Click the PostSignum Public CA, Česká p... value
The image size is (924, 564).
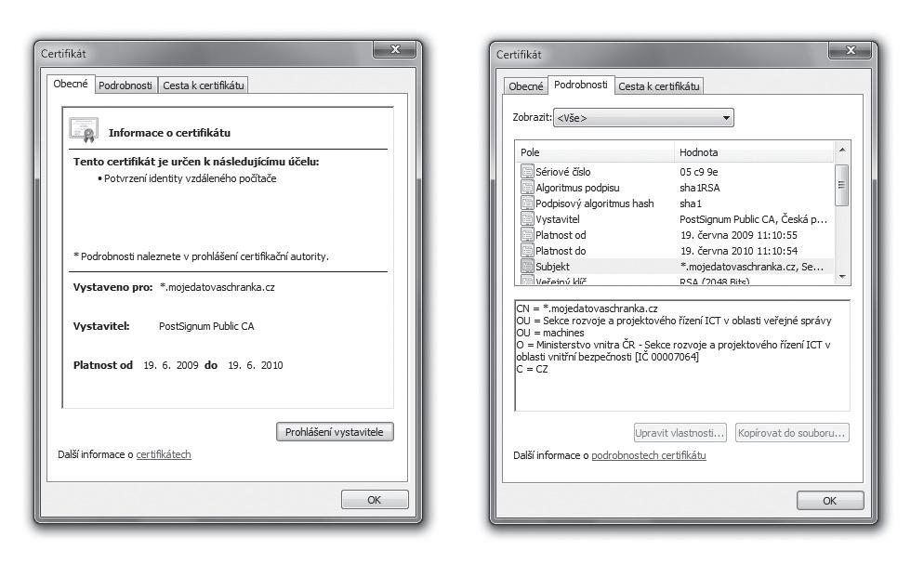click(753, 219)
